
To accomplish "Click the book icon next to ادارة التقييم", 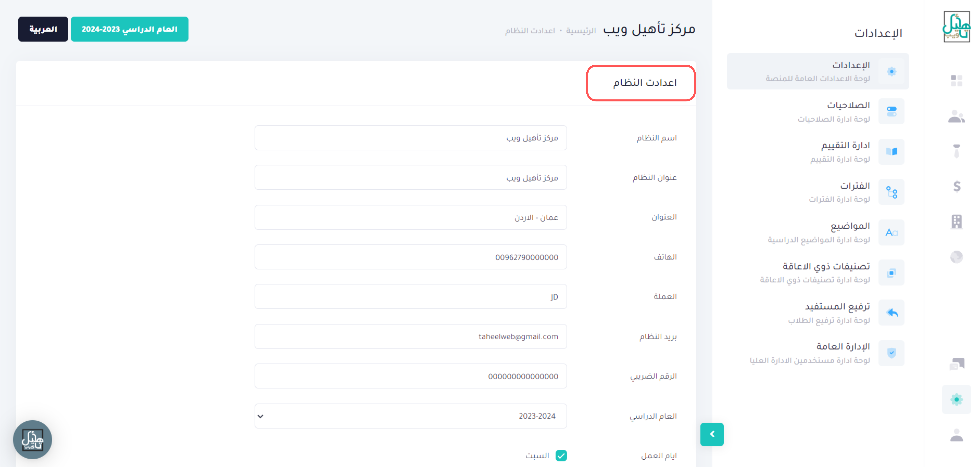I will point(891,152).
